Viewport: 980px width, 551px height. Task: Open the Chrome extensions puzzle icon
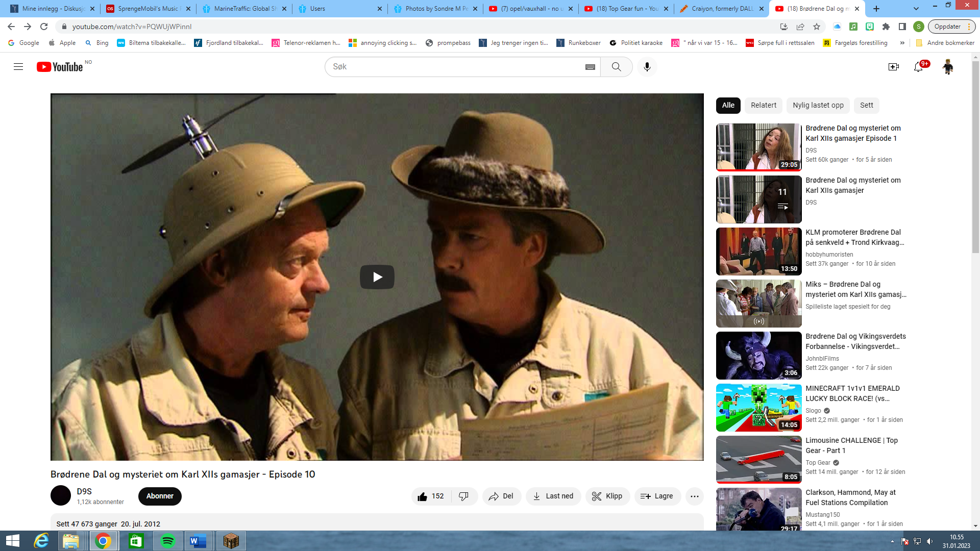point(886,27)
